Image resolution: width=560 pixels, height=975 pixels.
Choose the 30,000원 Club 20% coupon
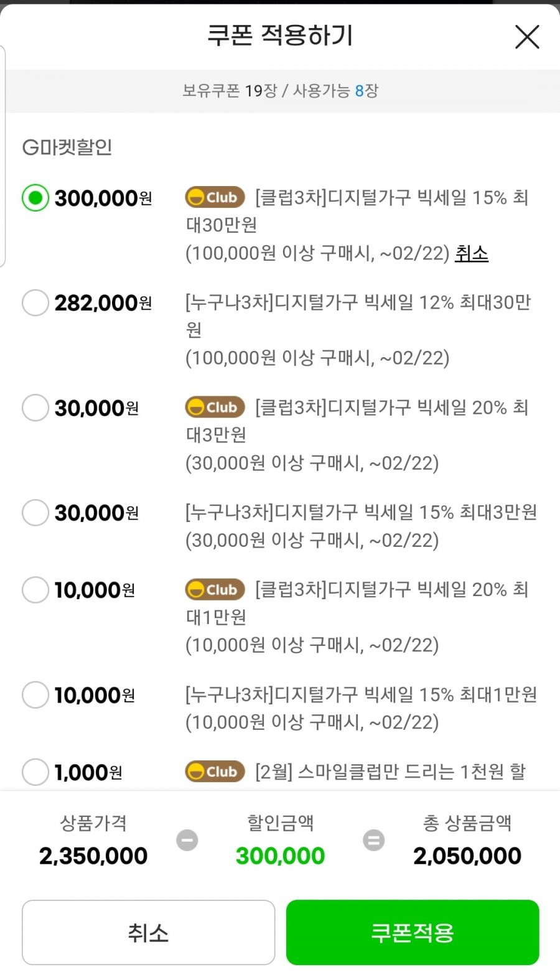[35, 408]
